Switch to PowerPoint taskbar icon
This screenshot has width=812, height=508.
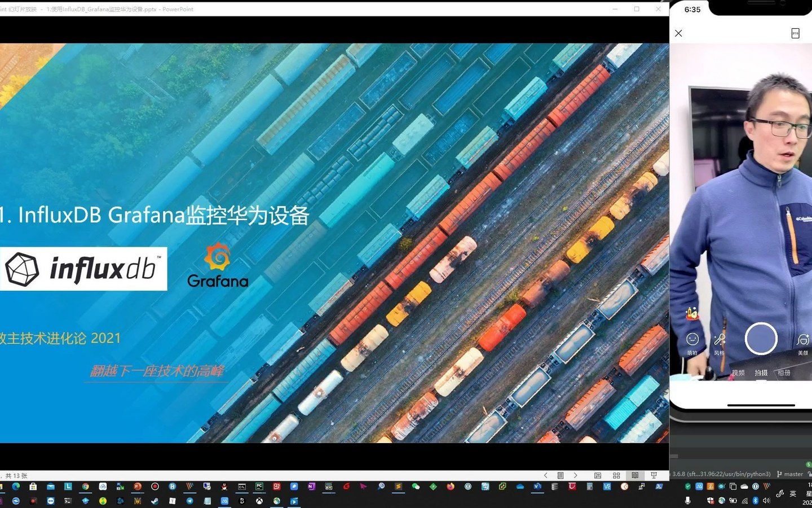(x=138, y=486)
